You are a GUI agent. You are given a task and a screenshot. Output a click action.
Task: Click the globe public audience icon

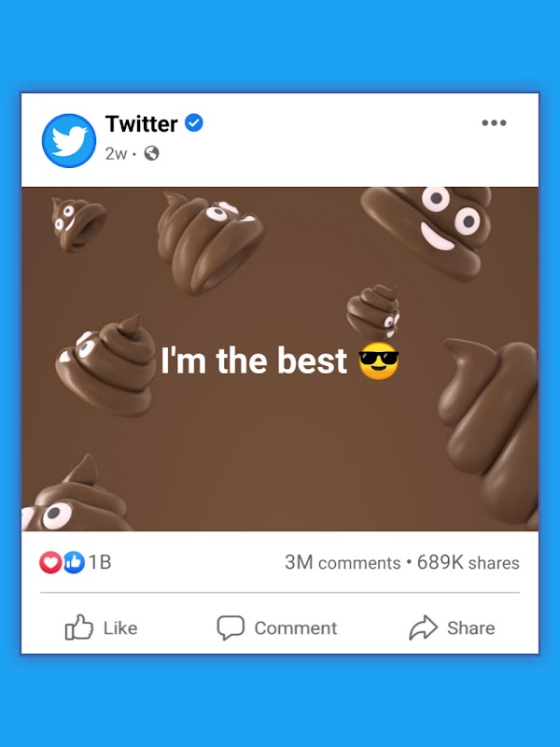pyautogui.click(x=151, y=153)
